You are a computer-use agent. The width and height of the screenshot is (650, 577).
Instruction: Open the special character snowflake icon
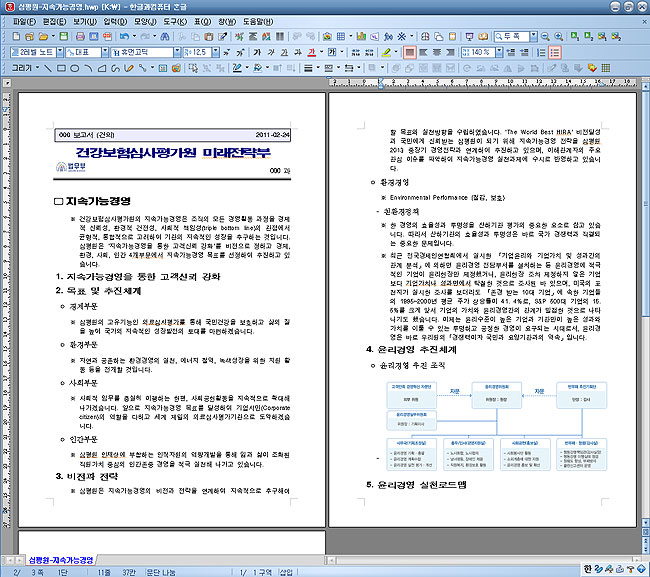pos(402,36)
